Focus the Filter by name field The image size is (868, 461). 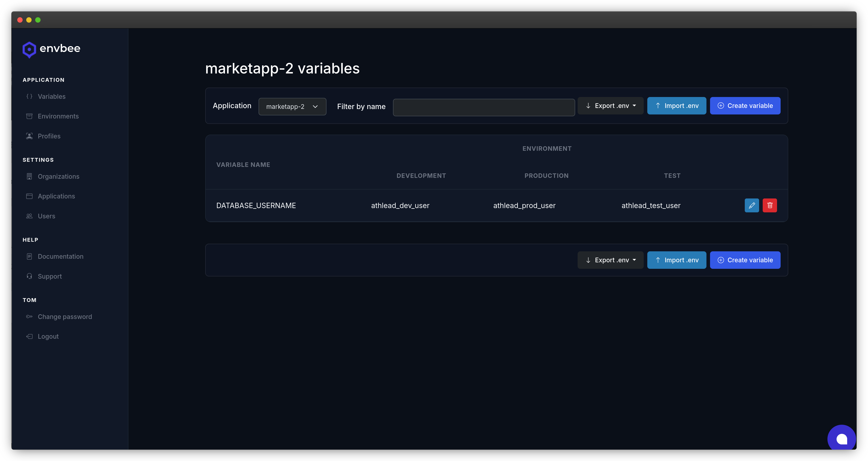pyautogui.click(x=484, y=107)
